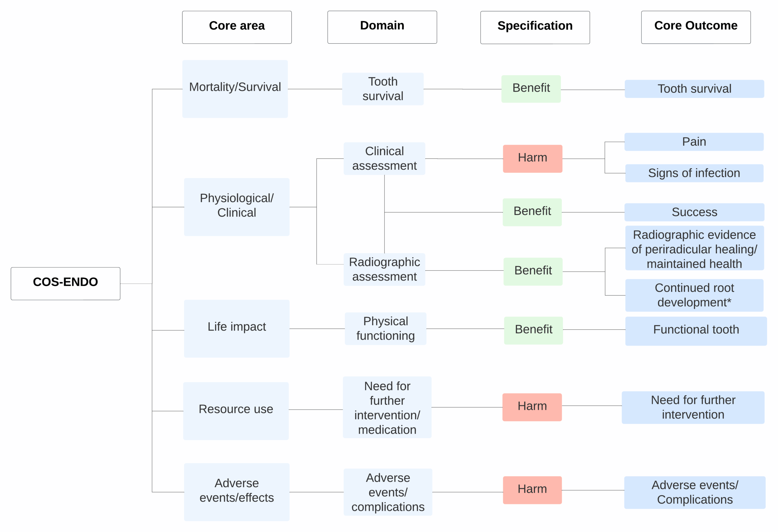Click the Need for further intervention outcome

[x=693, y=407]
